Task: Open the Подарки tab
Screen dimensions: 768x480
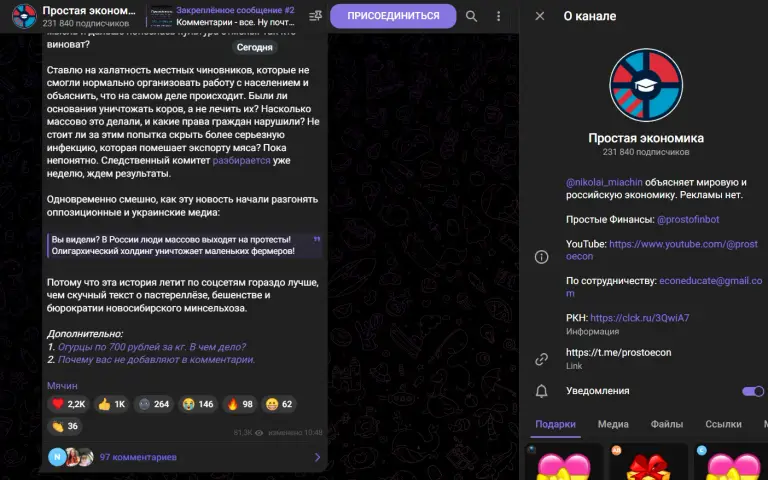Action: coord(555,424)
